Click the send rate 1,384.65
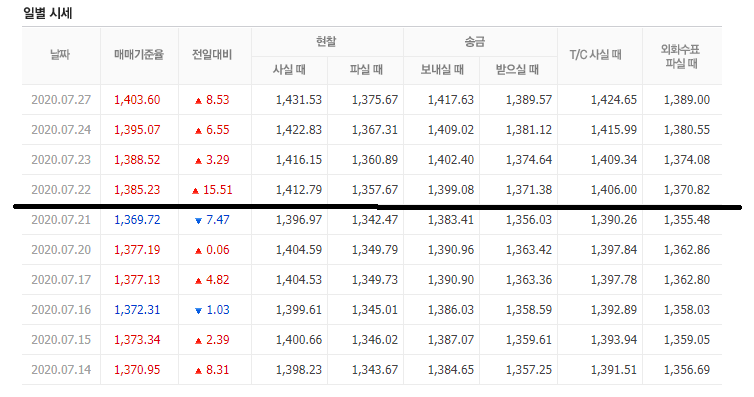 pyautogui.click(x=451, y=370)
